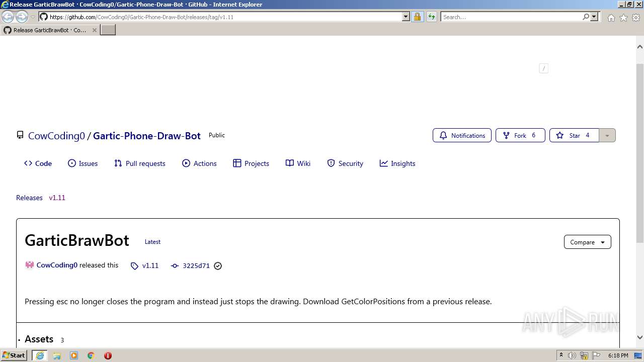Click the browser Search box
Image resolution: width=644 pixels, height=362 pixels.
click(x=511, y=17)
